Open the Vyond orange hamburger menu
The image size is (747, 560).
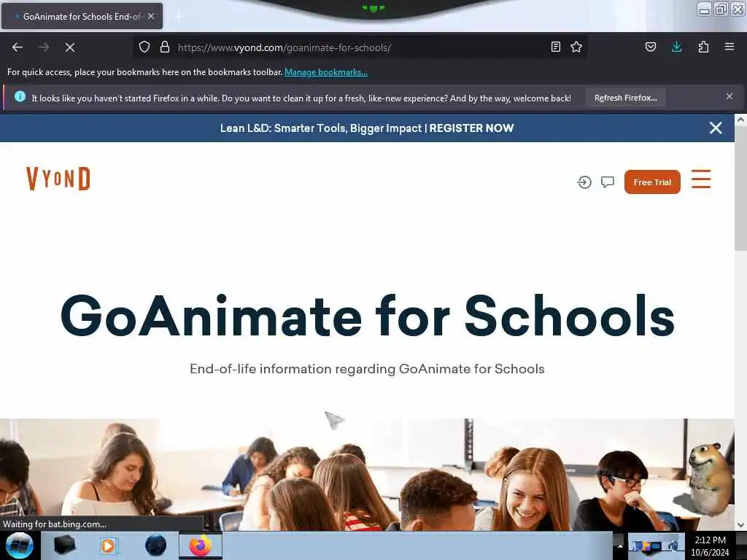point(701,179)
